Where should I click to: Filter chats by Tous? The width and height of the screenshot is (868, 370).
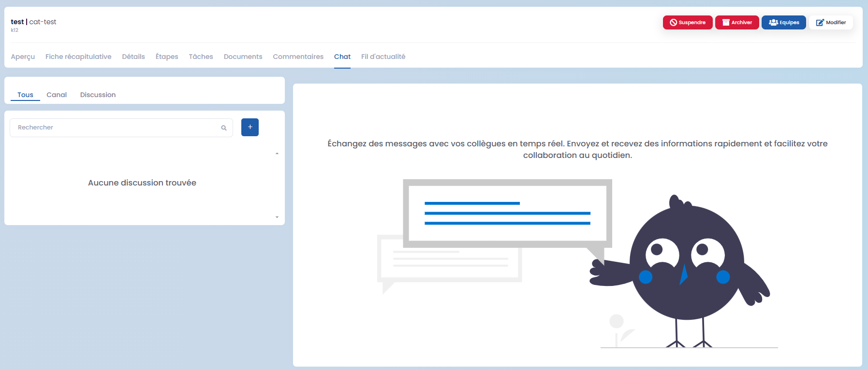25,95
